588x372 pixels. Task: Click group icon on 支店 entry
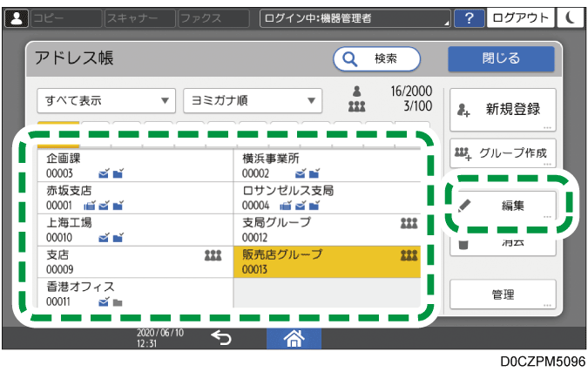point(213,255)
